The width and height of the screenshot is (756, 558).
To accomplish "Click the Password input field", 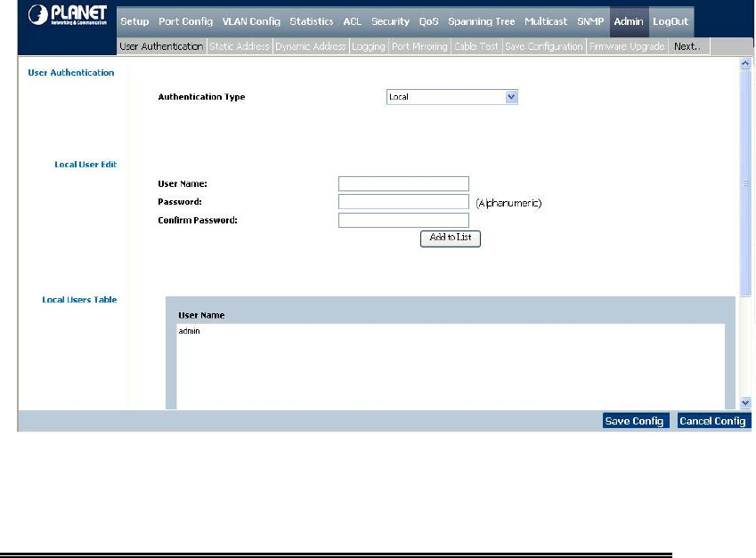I will 403,202.
